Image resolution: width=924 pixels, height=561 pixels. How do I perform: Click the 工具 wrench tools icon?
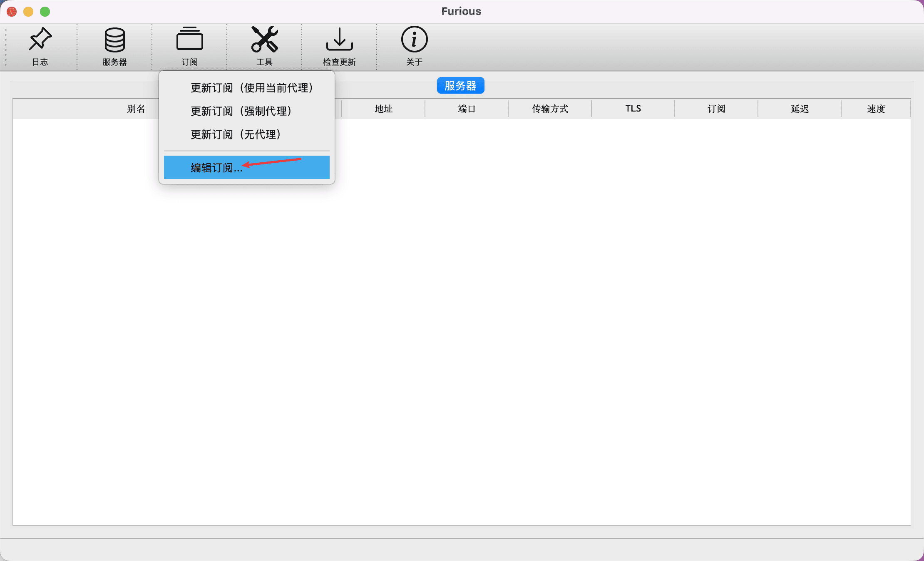tap(264, 40)
